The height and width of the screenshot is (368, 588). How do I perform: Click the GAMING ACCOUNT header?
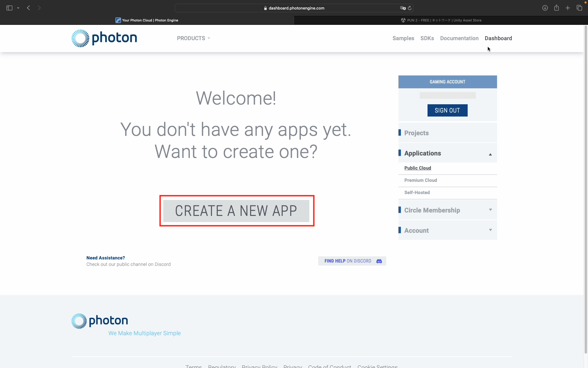click(447, 82)
